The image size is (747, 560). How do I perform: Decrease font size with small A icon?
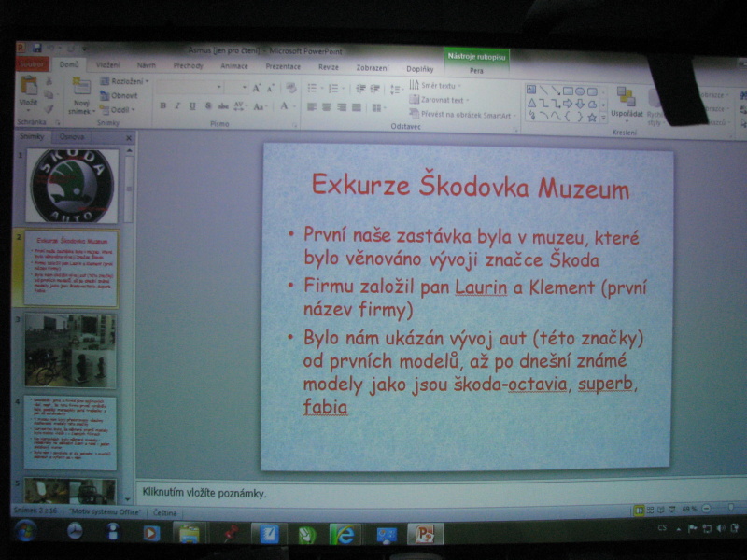[x=270, y=88]
